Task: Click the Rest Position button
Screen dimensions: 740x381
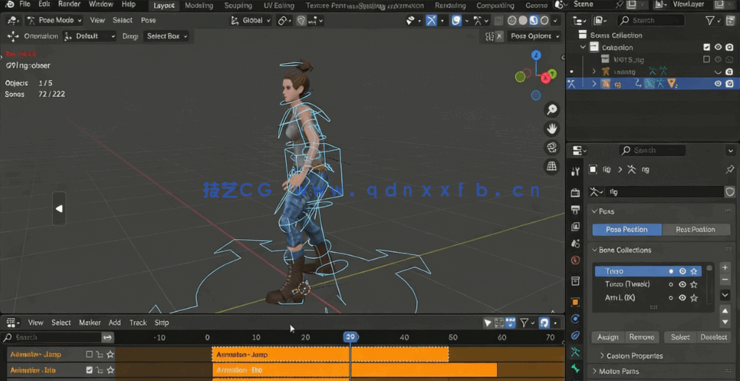Action: tap(696, 229)
